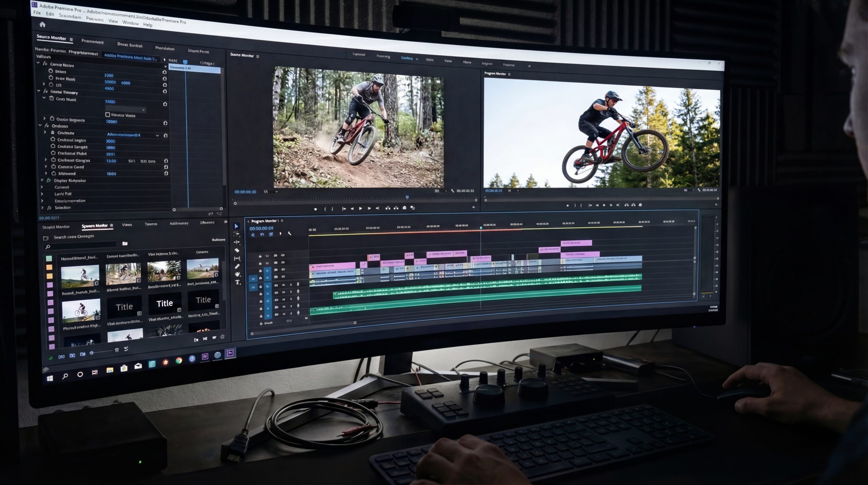Open the empty dropdown above Menutim Vaece
Screen dimensions: 868x485
pyautogui.click(x=126, y=110)
